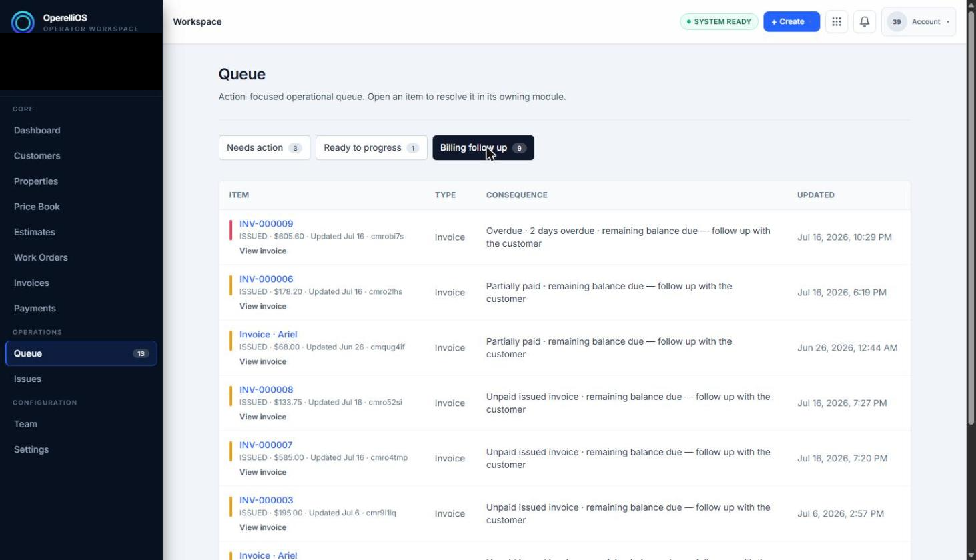Screen dimensions: 976x560
Task: Click the Workspace header title
Action: 197,21
